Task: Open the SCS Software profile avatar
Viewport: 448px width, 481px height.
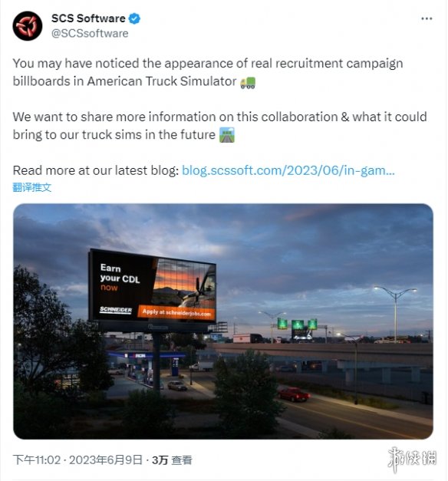Action: point(28,26)
